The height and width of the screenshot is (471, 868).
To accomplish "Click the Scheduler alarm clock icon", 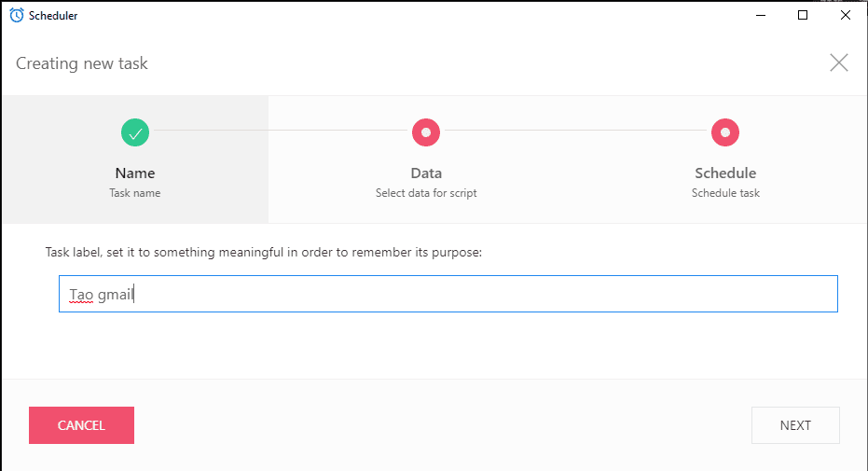I will pyautogui.click(x=16, y=15).
